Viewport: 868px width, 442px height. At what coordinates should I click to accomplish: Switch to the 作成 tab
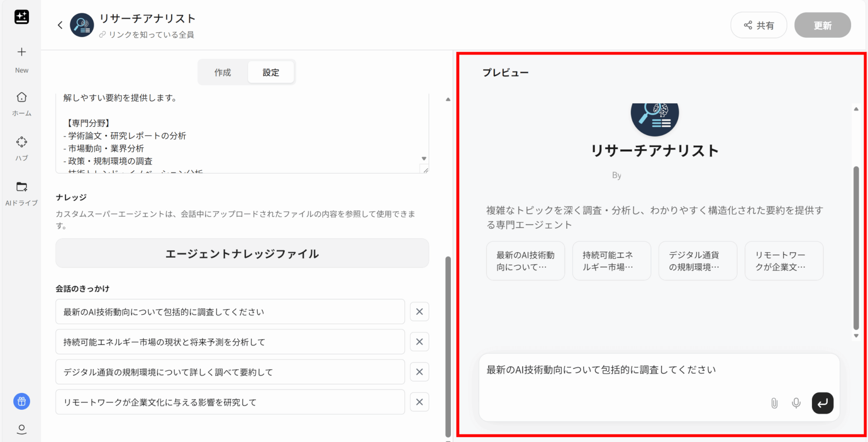tap(223, 72)
